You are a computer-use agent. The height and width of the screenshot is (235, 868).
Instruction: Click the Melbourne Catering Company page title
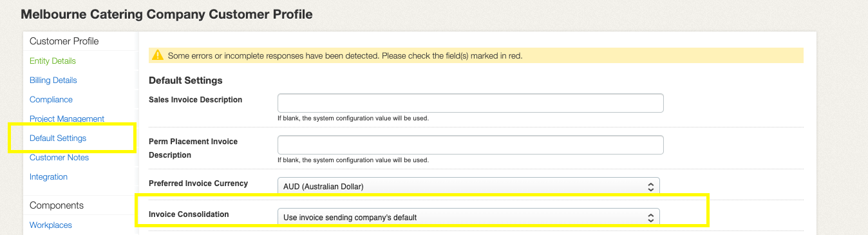coord(167,14)
